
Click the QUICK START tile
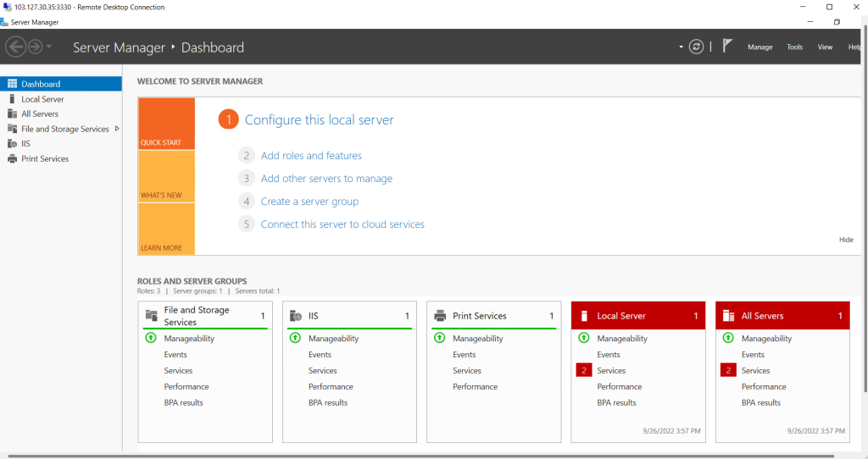coord(167,124)
